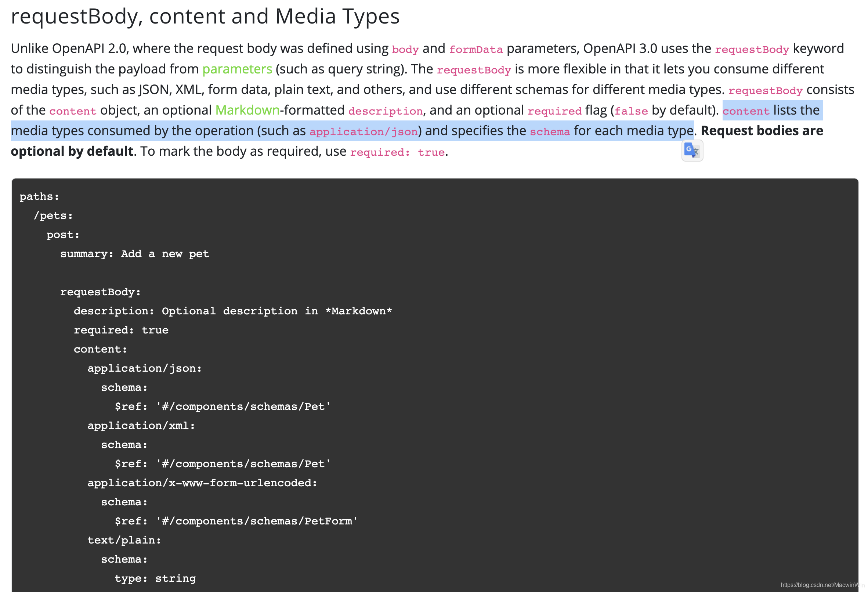This screenshot has width=868, height=592.
Task: Click the Optional description in *Markdown* line
Action: pyautogui.click(x=232, y=311)
